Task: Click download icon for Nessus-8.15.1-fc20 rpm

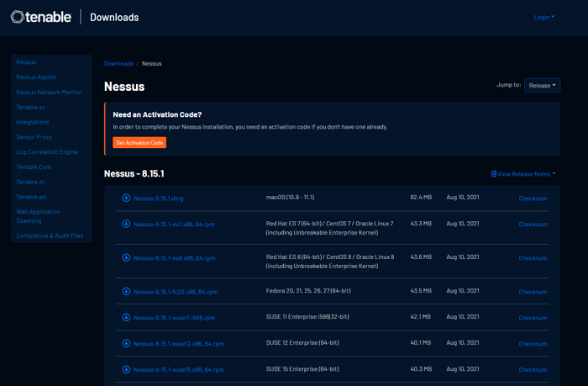Action: coord(126,291)
